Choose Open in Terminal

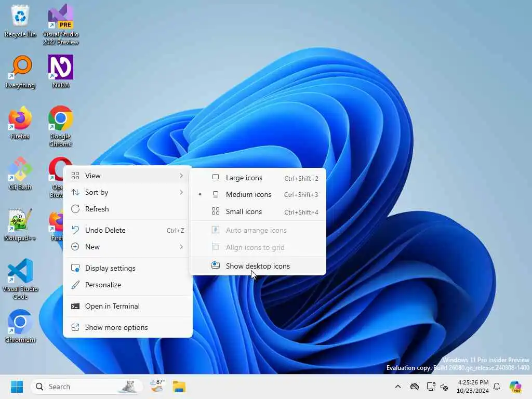pyautogui.click(x=128, y=307)
